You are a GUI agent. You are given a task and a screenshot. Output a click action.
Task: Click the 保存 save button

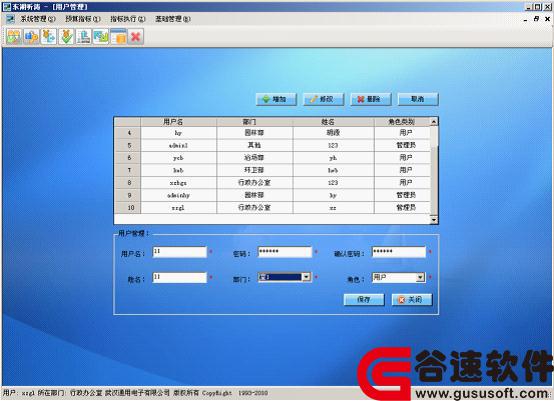[364, 300]
